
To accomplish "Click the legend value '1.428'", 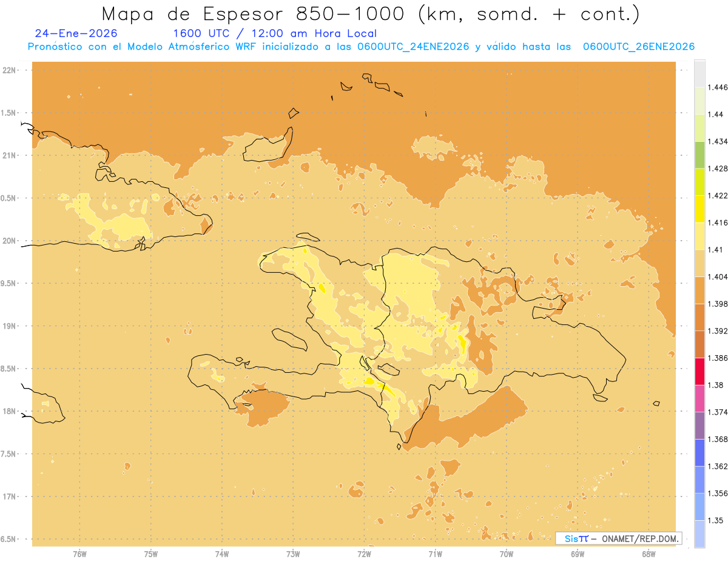I will [x=718, y=169].
